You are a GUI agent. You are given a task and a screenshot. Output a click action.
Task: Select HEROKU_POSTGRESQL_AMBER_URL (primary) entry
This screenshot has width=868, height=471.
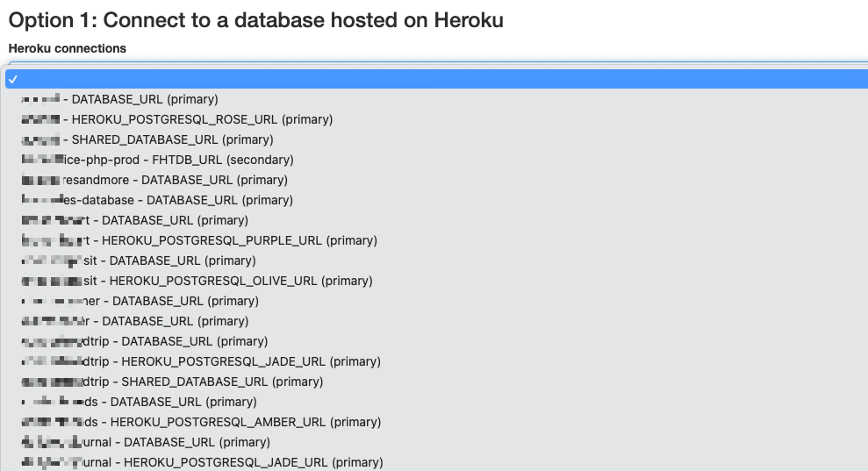point(436,422)
